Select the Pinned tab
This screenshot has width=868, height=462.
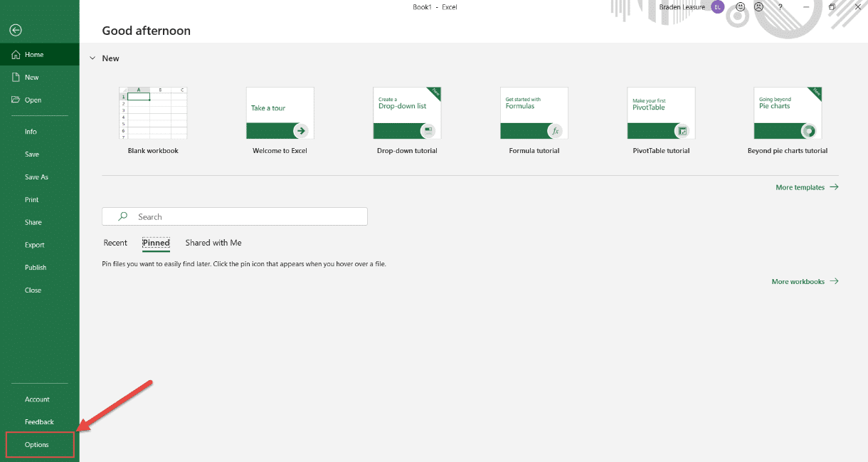pos(156,243)
